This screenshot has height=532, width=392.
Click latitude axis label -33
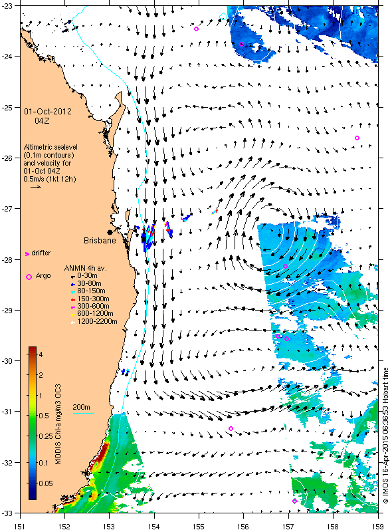tap(7, 513)
